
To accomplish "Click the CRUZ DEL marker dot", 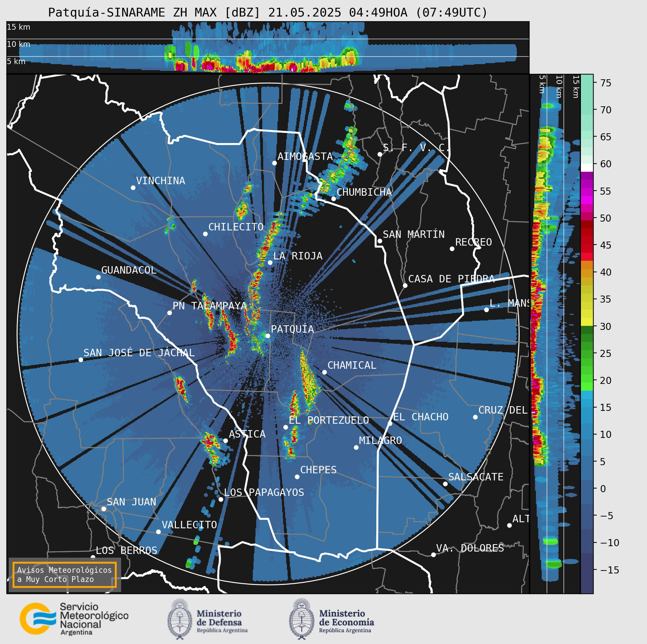I will 475,417.
